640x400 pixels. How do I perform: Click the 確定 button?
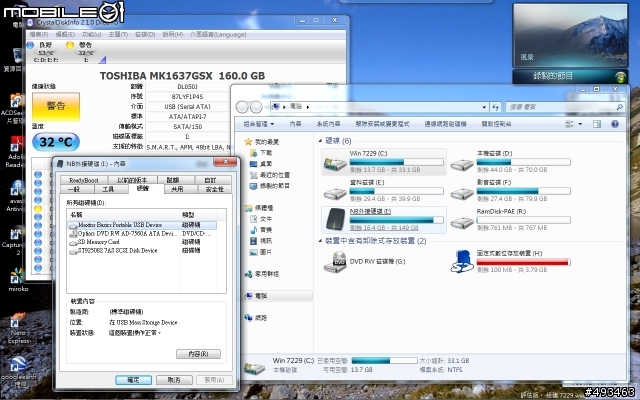click(133, 380)
